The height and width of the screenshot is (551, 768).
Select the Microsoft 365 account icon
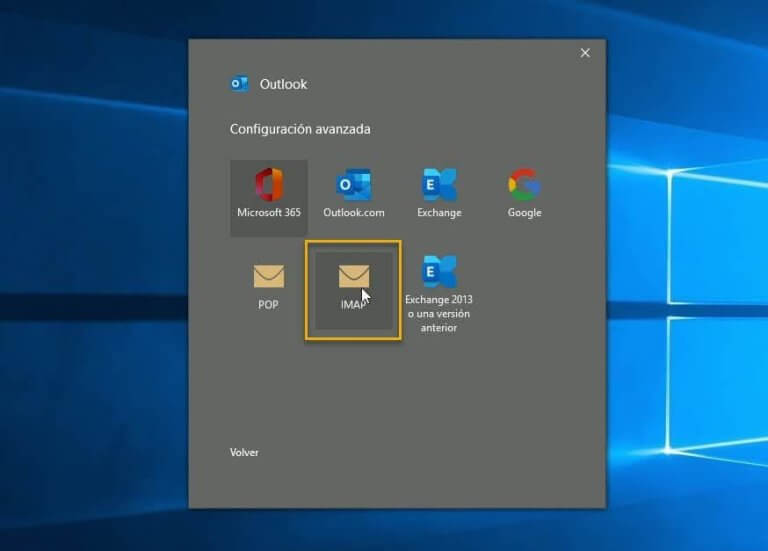[268, 185]
